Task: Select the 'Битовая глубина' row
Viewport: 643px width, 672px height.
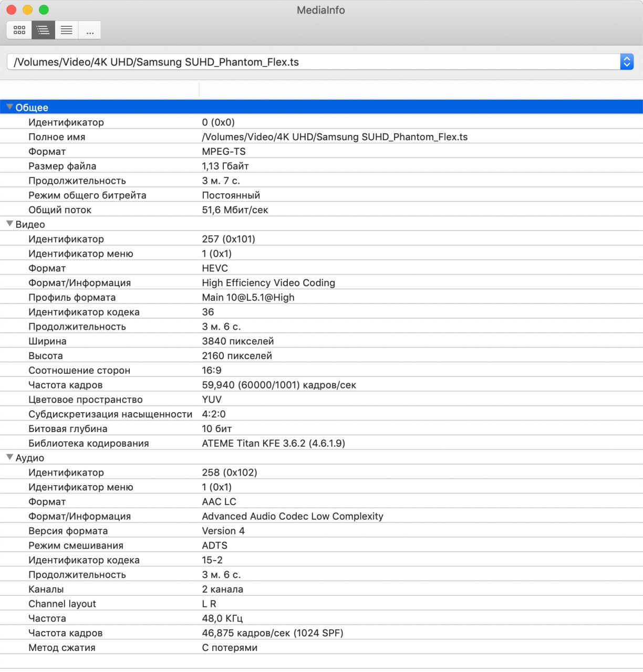Action: 321,428
